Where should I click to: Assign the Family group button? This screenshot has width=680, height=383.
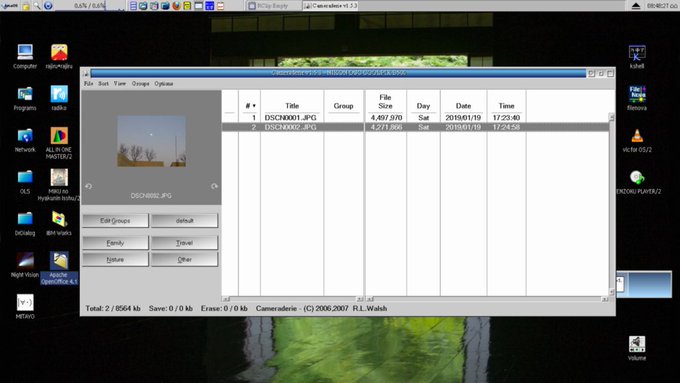pyautogui.click(x=115, y=243)
